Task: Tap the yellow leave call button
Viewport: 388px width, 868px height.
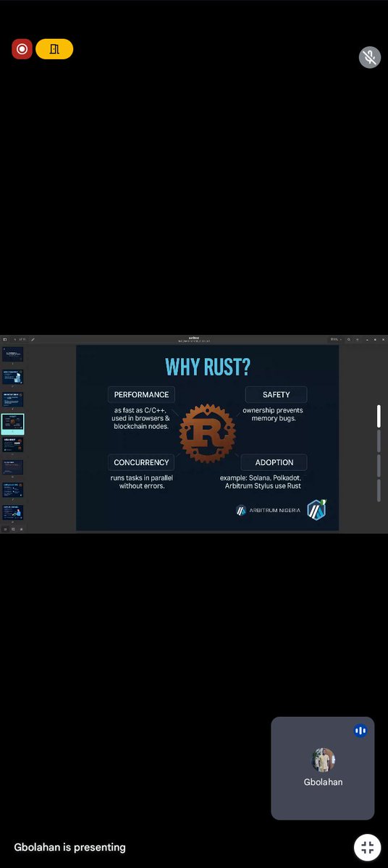Action: [x=54, y=49]
